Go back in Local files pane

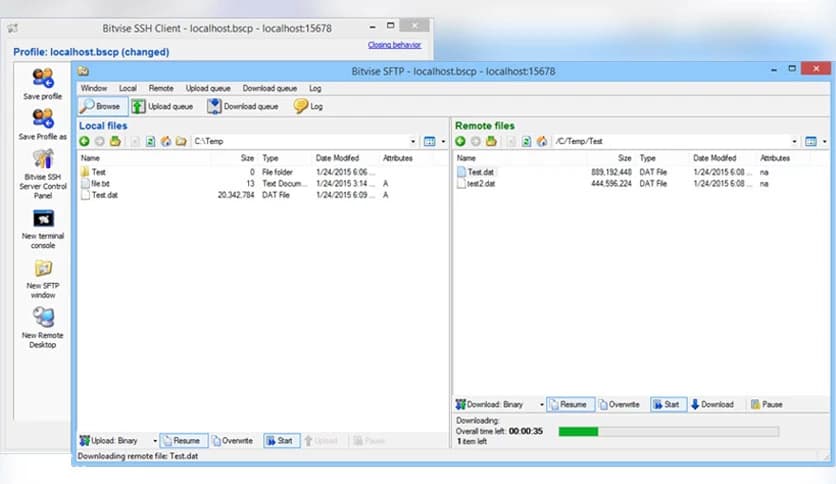(x=84, y=141)
